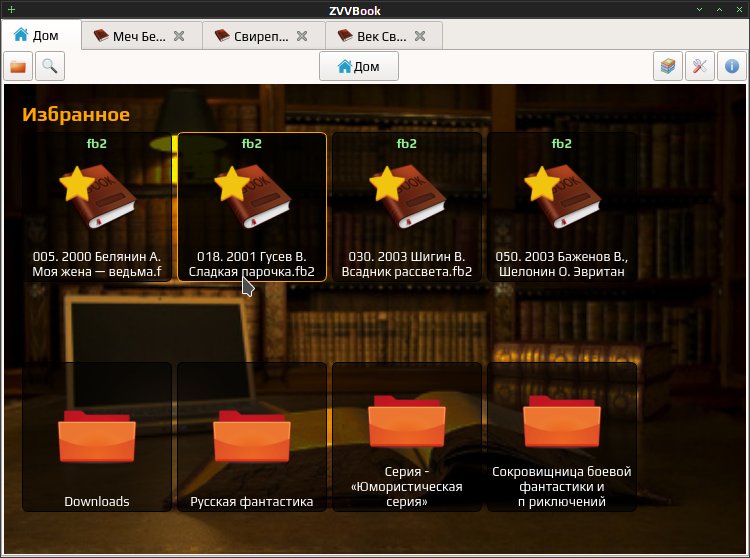This screenshot has height=558, width=750.
Task: Minimize the ZVVBook window
Action: [699, 10]
